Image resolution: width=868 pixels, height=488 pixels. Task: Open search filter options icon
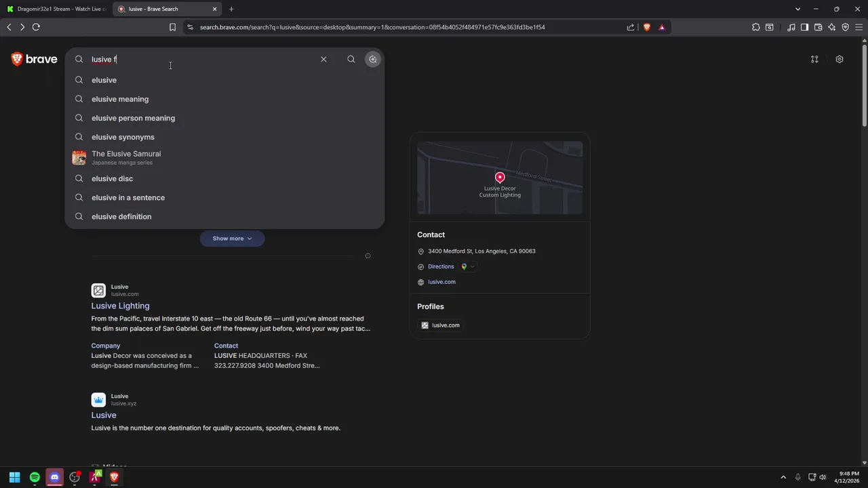pos(814,59)
